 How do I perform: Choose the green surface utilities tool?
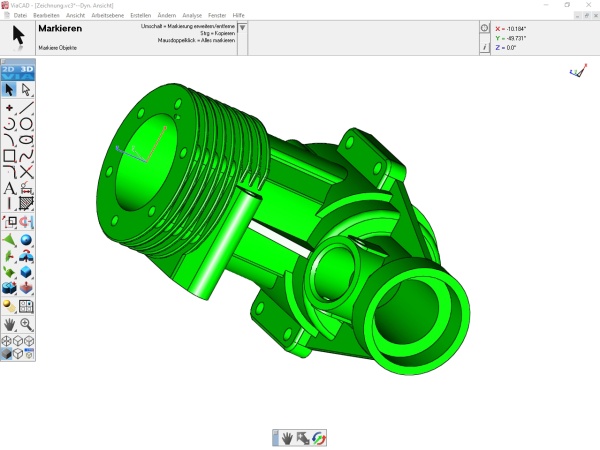[9, 256]
